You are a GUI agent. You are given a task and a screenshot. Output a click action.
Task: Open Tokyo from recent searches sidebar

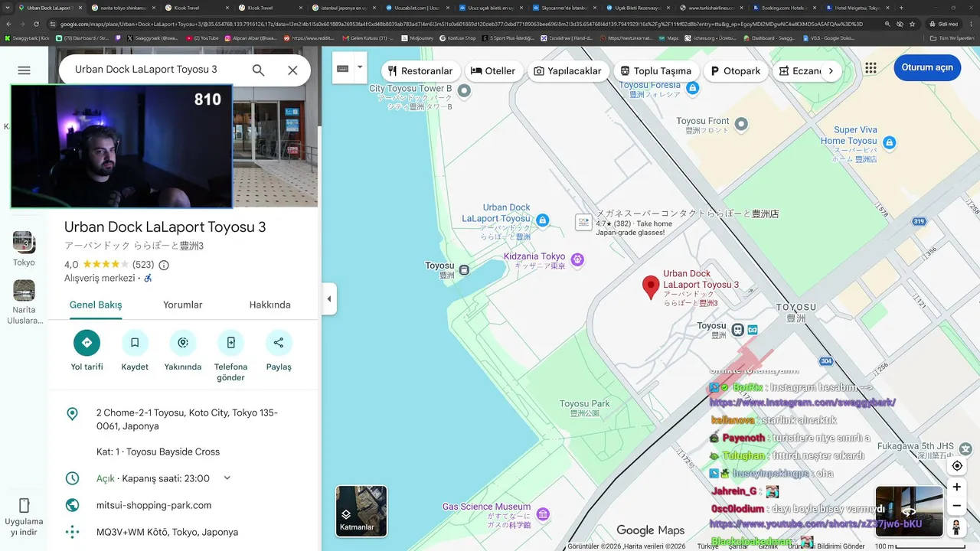point(24,249)
